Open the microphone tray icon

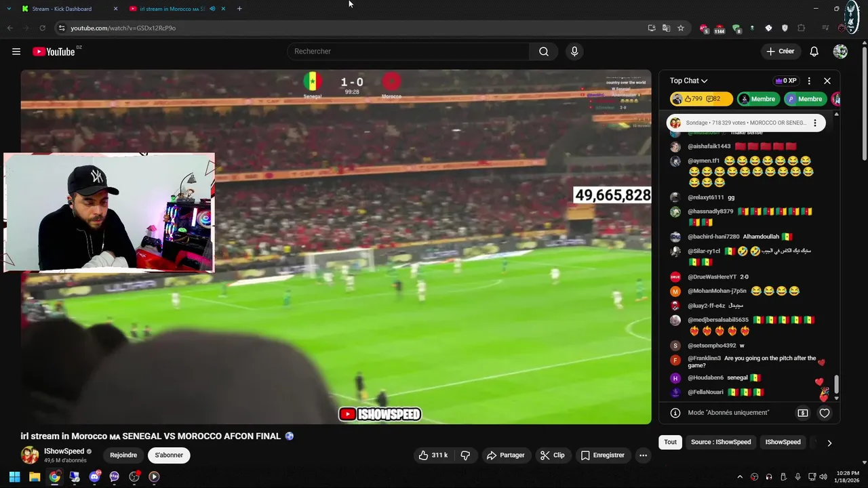[x=798, y=476]
